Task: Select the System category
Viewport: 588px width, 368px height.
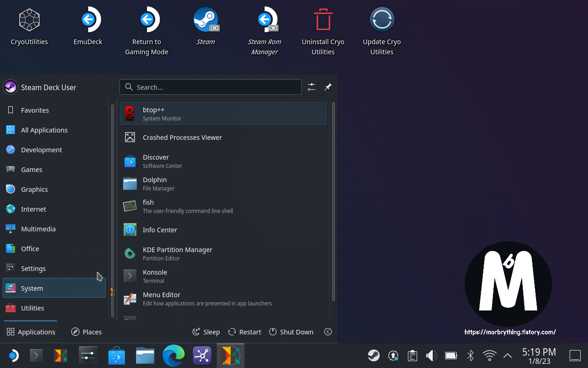Action: [54, 288]
